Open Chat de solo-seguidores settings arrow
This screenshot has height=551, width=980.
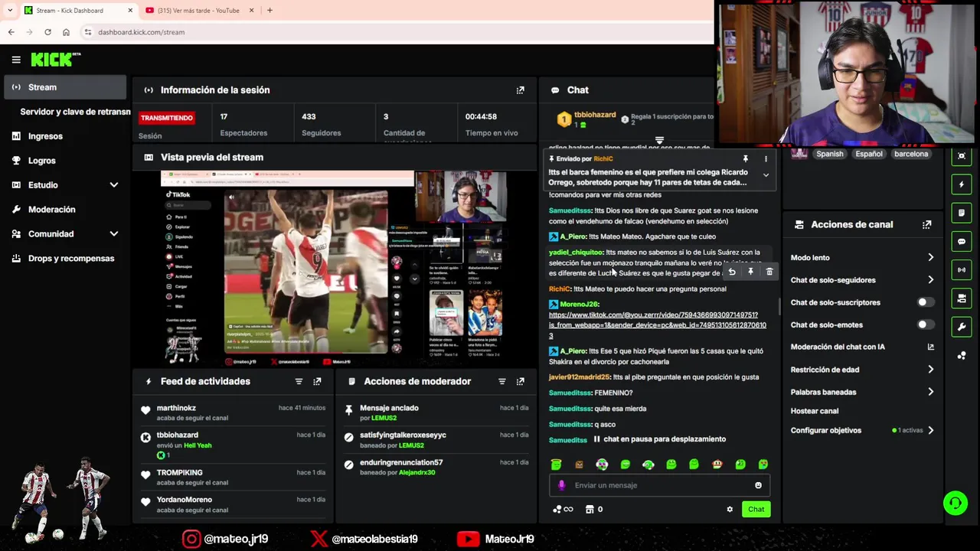point(931,280)
